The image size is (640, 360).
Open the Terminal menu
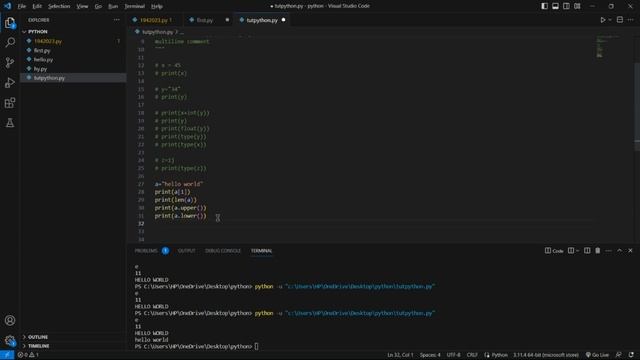pos(135,6)
